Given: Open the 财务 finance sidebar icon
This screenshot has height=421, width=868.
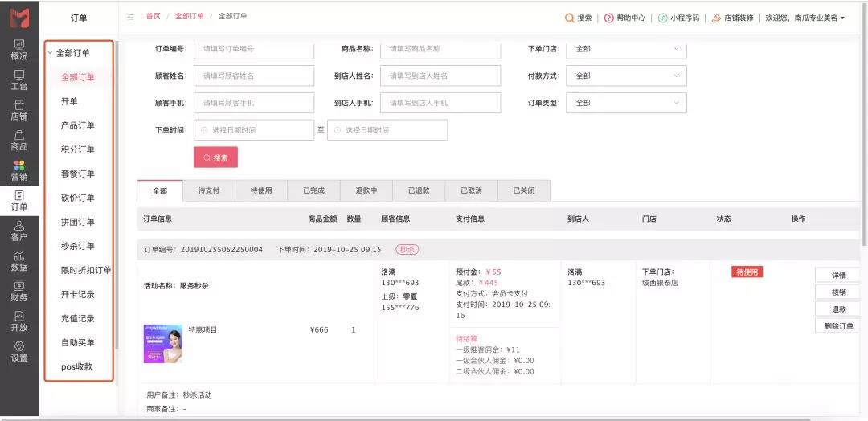Looking at the screenshot, I should 19,291.
